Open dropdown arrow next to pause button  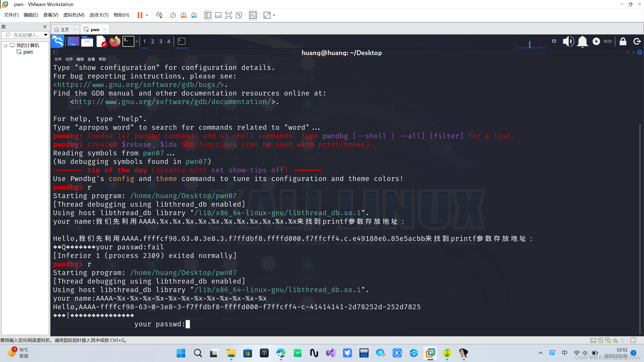point(147,15)
